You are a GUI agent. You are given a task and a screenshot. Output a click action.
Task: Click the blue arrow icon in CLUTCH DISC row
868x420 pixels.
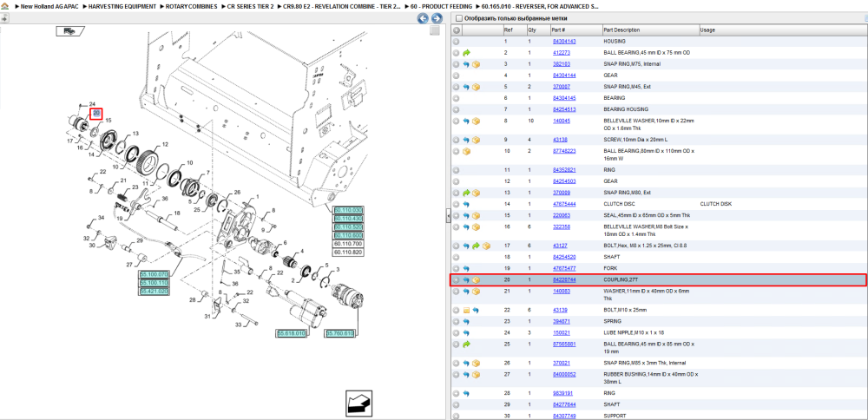(x=466, y=204)
